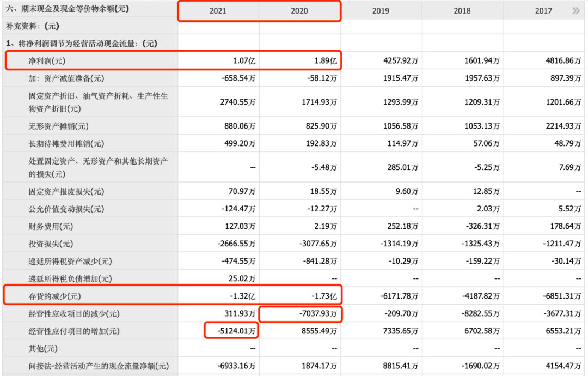Click investment loss value -3077.65万
Screen dimensions: 588x376
coord(318,244)
